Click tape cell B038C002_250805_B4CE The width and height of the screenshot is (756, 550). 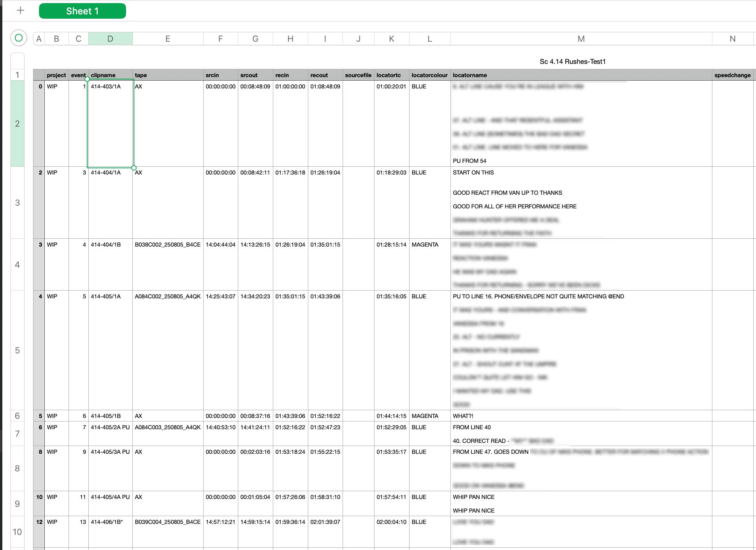(167, 245)
